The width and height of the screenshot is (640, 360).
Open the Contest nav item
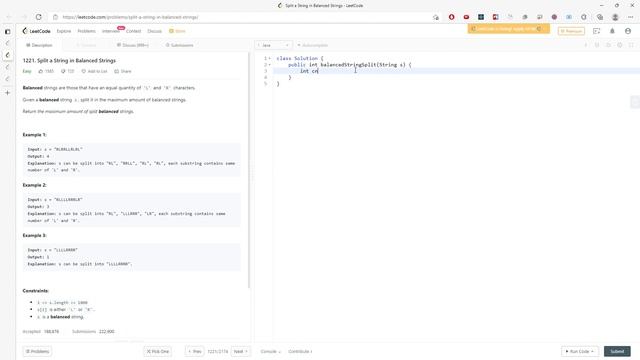[x=133, y=31]
